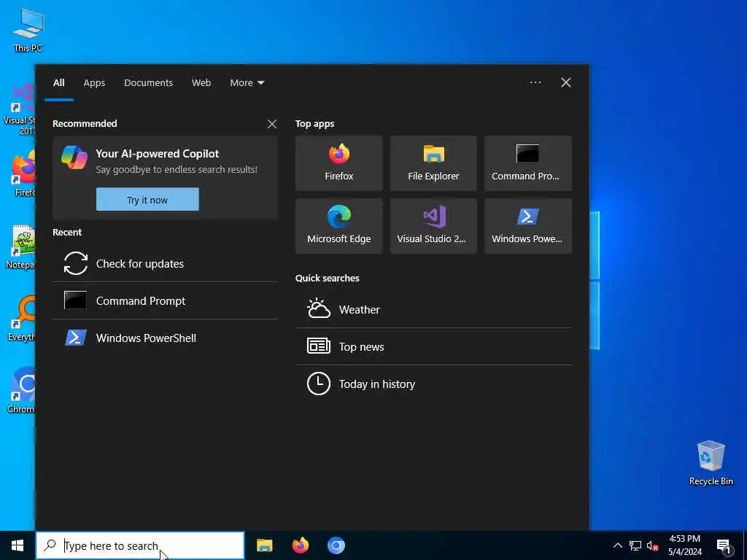Click the network tray icon
Image resolution: width=747 pixels, height=560 pixels.
point(635,545)
